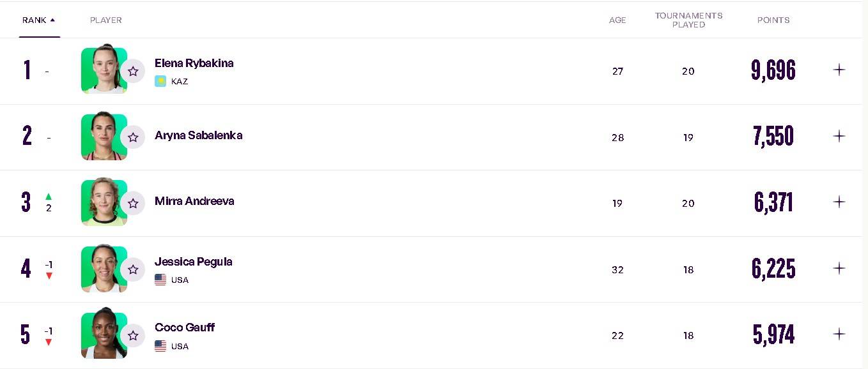The image size is (868, 369).
Task: Click the rank sort arrow icon
Action: [52, 20]
